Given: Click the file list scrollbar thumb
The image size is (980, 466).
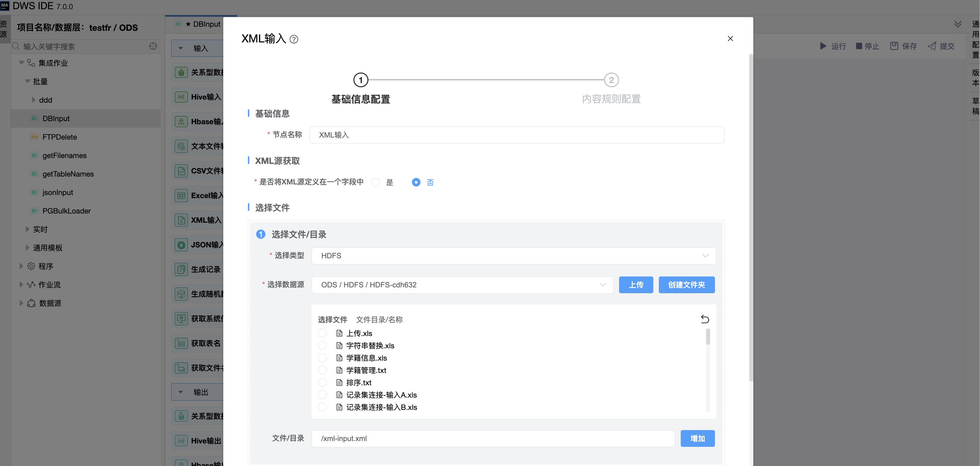Looking at the screenshot, I should [x=708, y=337].
